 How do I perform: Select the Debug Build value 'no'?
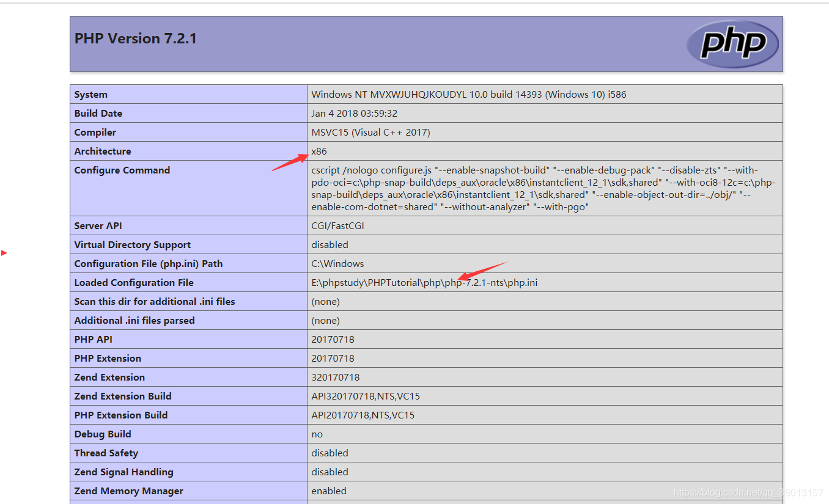[x=317, y=434]
